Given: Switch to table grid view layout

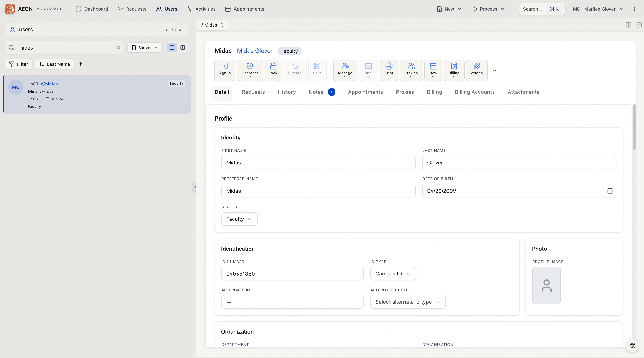Looking at the screenshot, I should 182,47.
